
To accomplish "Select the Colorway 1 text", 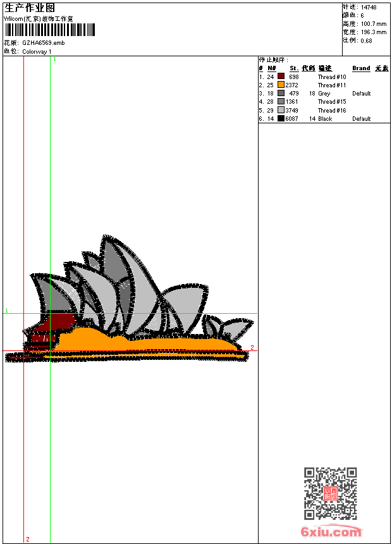I will (x=37, y=52).
